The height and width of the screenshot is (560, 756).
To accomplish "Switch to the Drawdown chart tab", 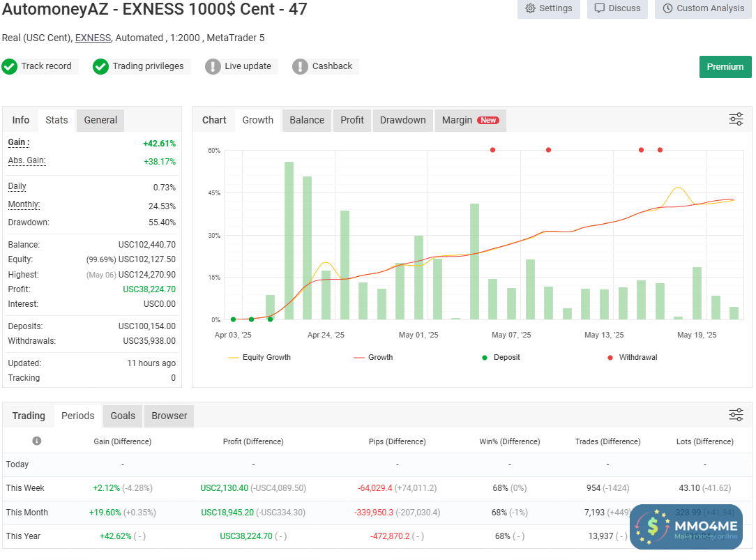I will click(x=402, y=120).
